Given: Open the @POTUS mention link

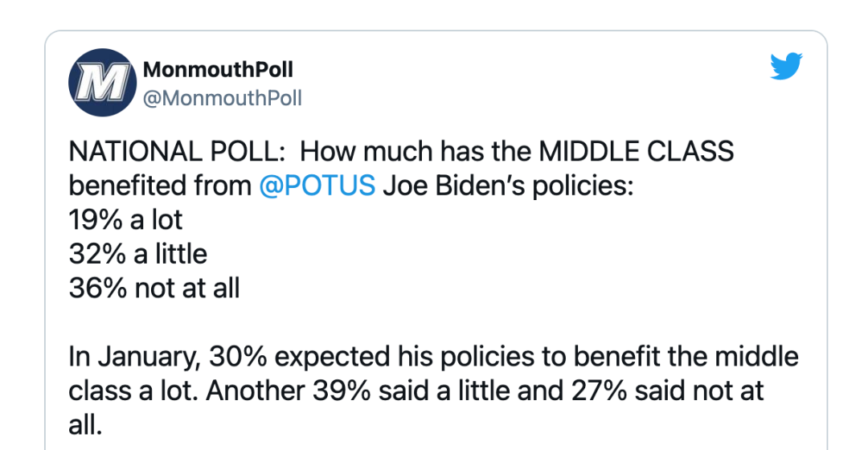Looking at the screenshot, I should [317, 186].
